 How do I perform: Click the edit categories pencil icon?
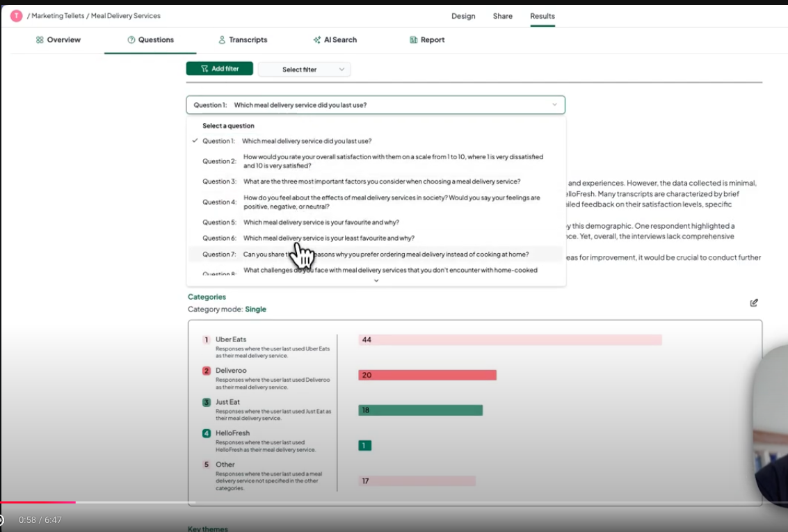(x=754, y=303)
